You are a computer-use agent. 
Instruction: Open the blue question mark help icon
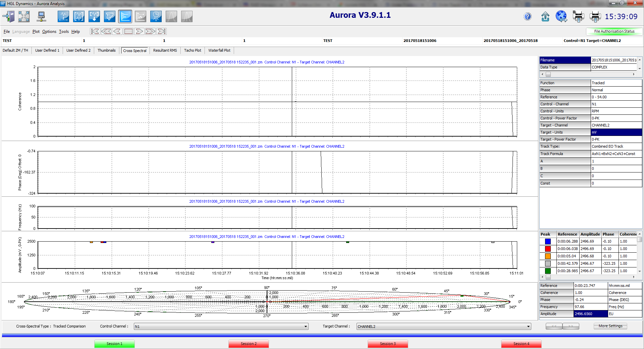[x=528, y=16]
